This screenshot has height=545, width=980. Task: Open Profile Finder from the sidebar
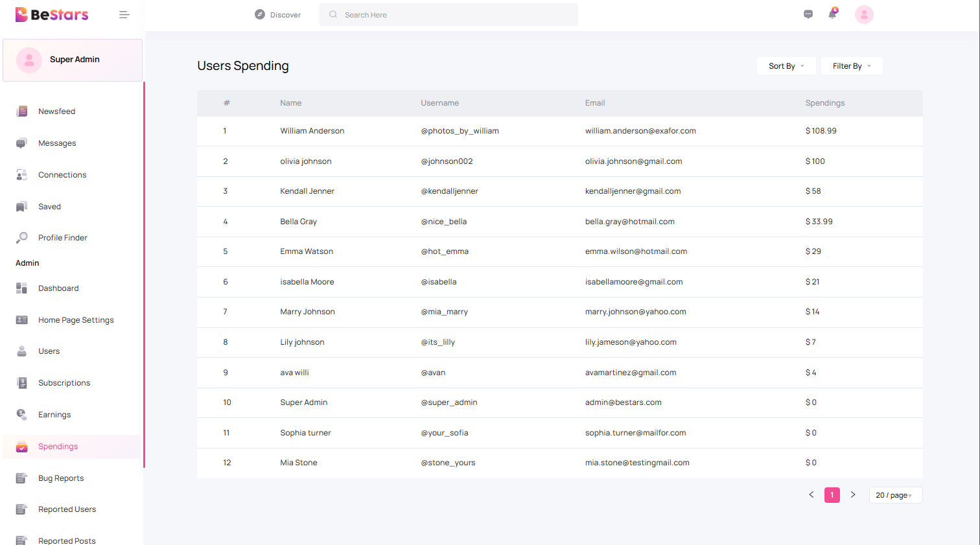62,238
